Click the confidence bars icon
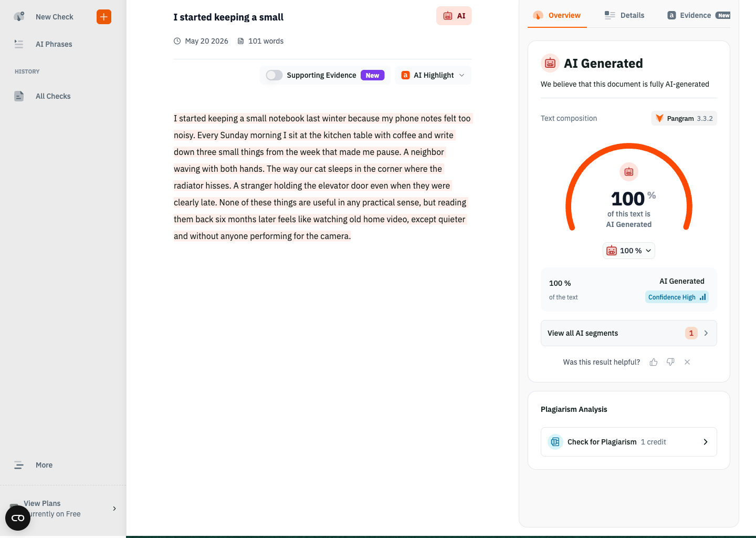Screen dimensions: 756x538 click(702, 297)
